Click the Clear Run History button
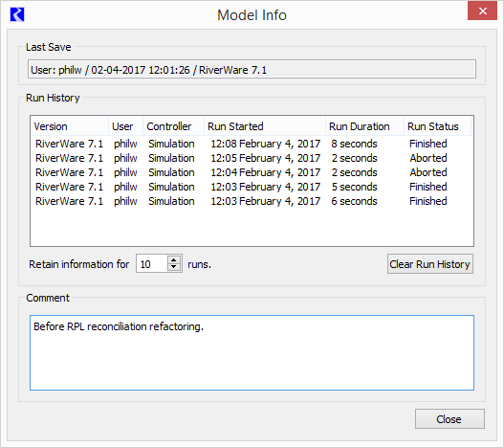 pyautogui.click(x=430, y=264)
